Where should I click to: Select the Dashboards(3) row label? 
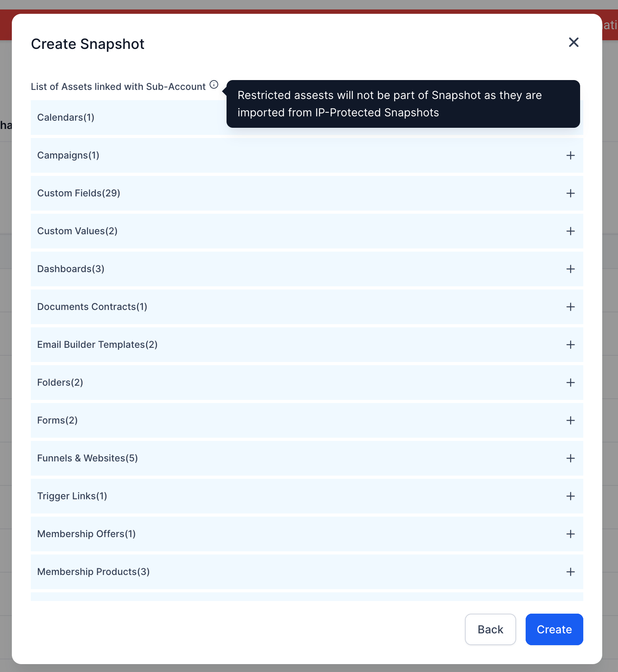71,269
